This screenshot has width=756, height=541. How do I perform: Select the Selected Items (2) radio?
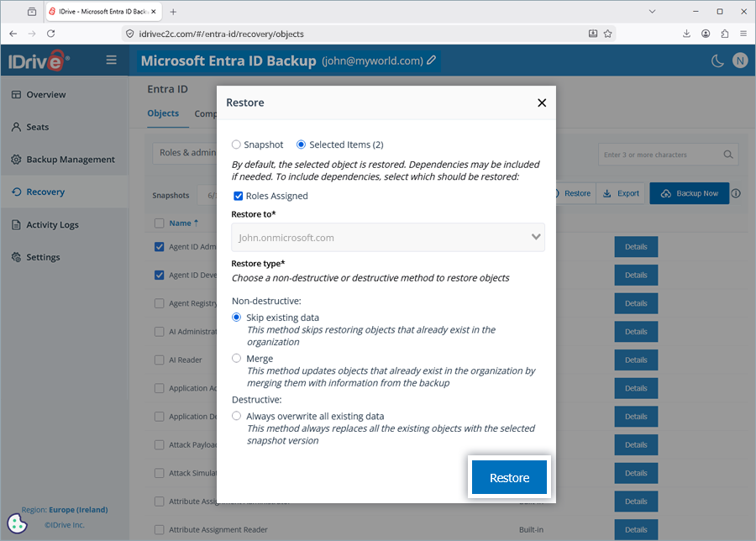click(301, 144)
